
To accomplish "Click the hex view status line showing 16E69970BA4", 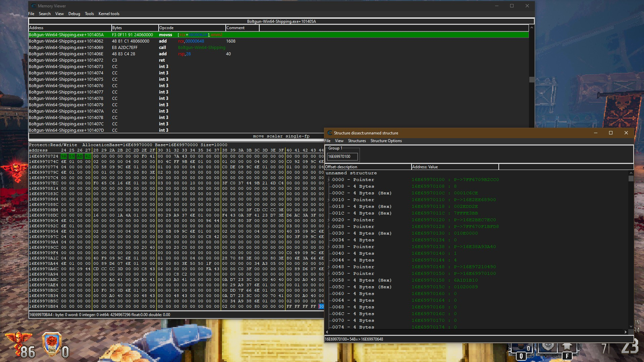I will pyautogui.click(x=100, y=315).
